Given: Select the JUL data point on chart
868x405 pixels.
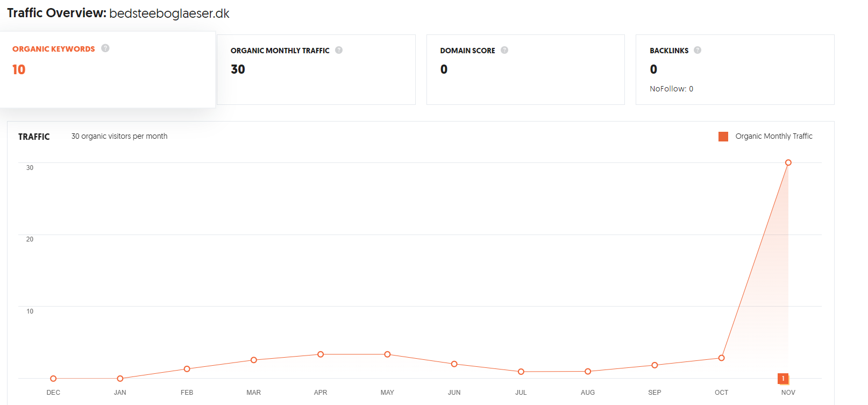Looking at the screenshot, I should click(x=521, y=372).
